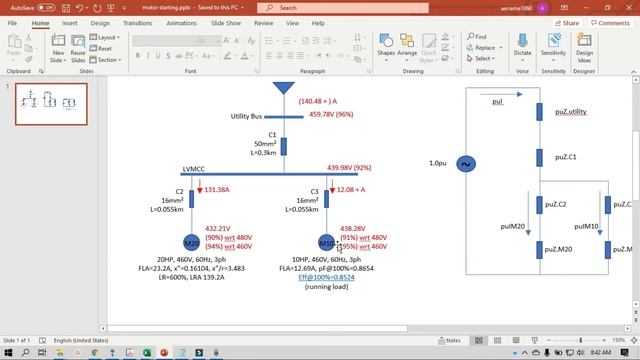Switch to Slide Sorter view icon

coord(497,340)
